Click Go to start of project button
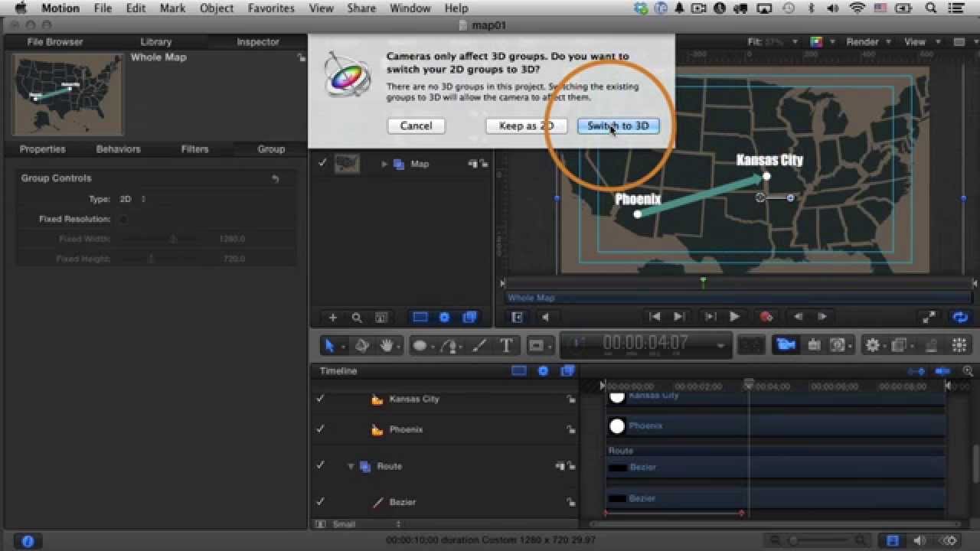 [x=655, y=317]
